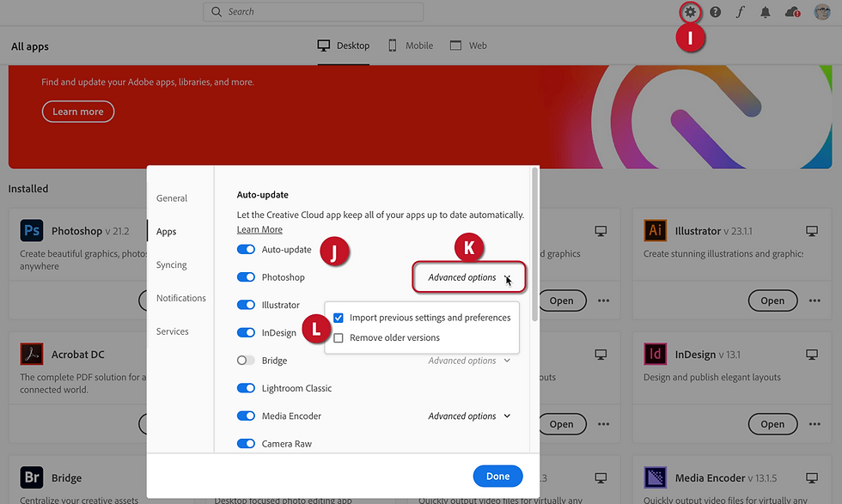Click the Bridge app icon in Installed
The height and width of the screenshot is (504, 842).
(x=32, y=477)
